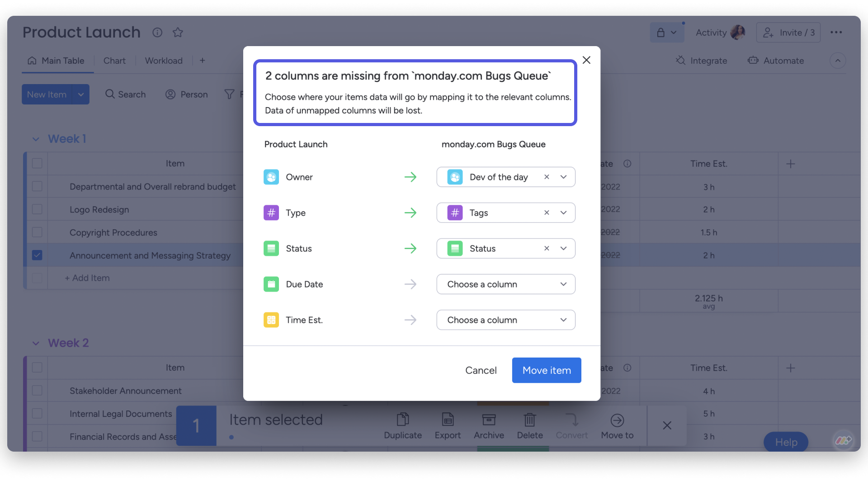Open the Integrate panel
Screen dimensions: 868x481
click(x=701, y=61)
